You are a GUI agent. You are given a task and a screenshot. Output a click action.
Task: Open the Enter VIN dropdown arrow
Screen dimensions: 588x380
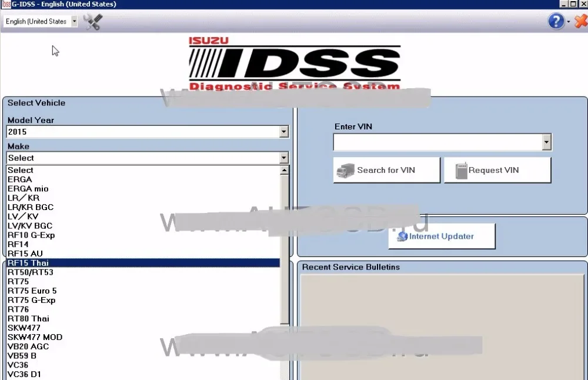546,142
